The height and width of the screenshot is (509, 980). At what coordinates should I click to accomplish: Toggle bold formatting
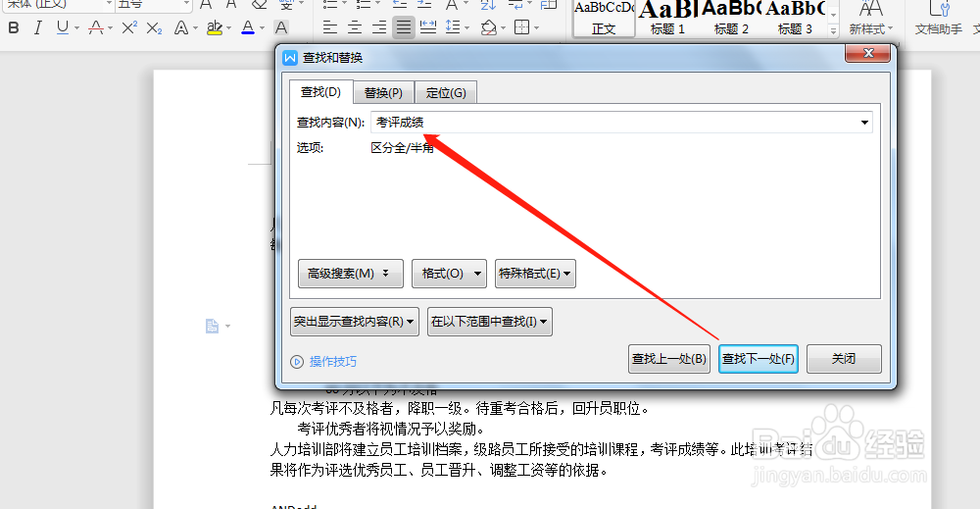click(14, 28)
